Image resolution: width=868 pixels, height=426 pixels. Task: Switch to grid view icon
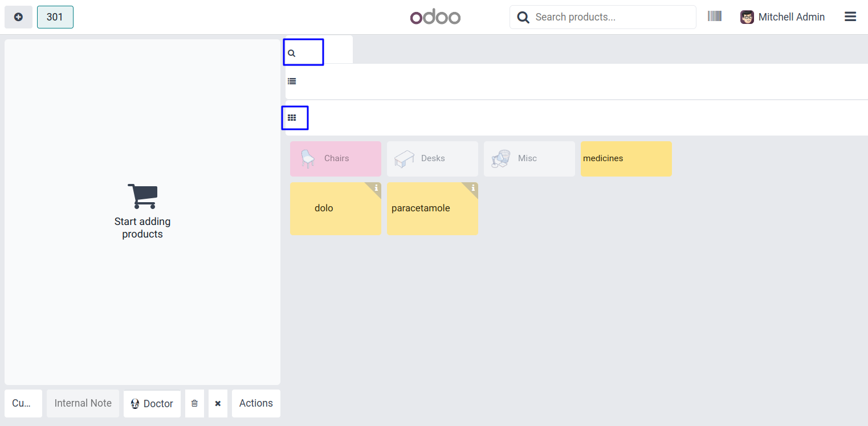click(x=292, y=118)
